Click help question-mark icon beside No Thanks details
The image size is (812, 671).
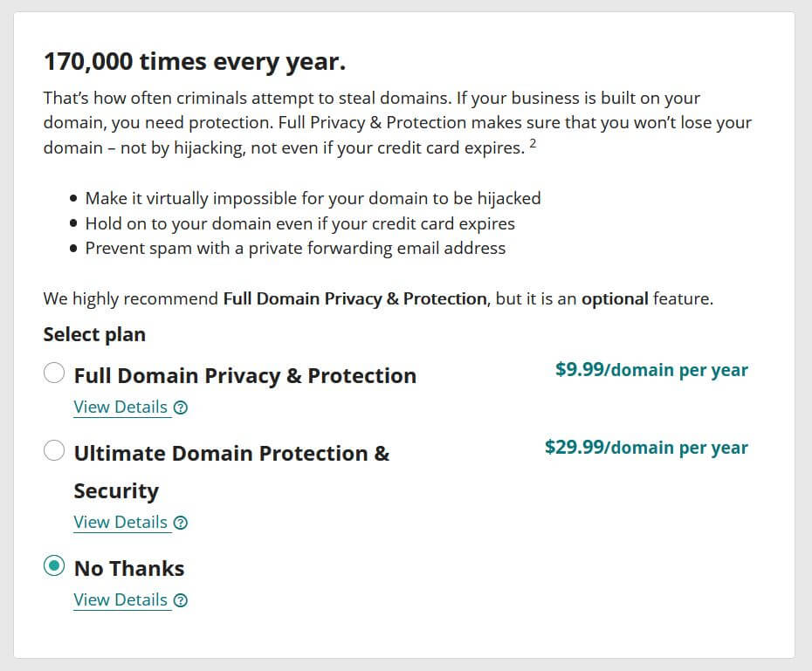(x=180, y=600)
